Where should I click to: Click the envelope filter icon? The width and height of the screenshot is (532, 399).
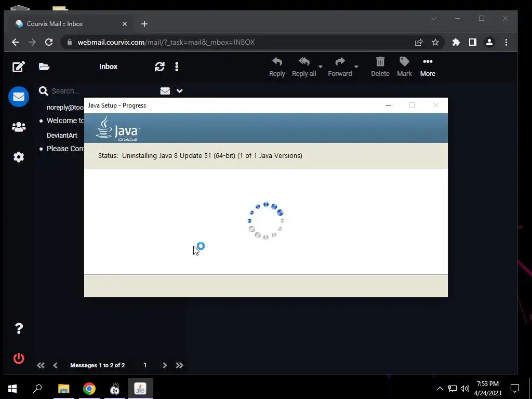pyautogui.click(x=165, y=91)
